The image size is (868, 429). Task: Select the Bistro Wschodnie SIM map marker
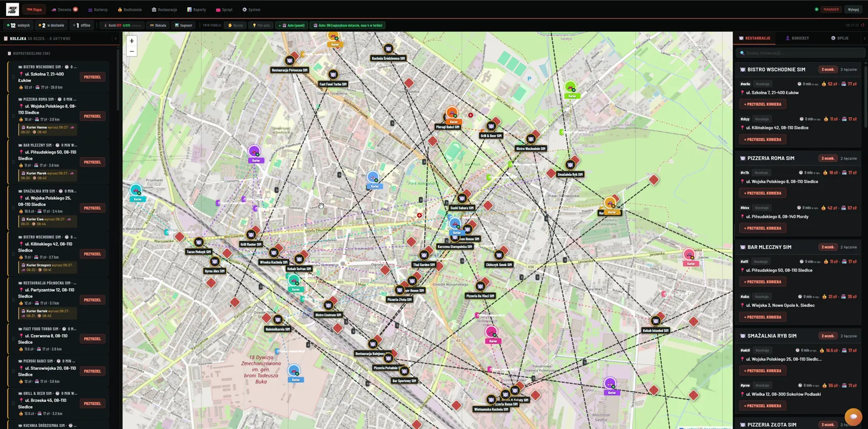click(531, 139)
